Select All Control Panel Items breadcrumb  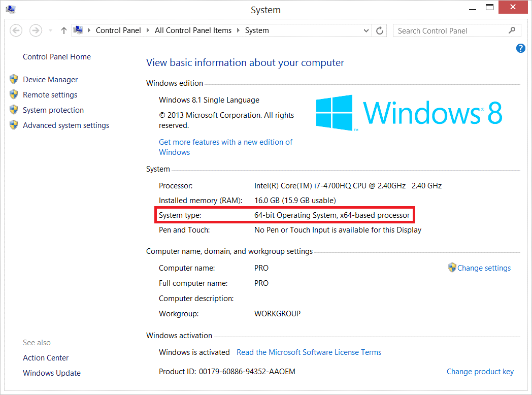click(x=193, y=30)
